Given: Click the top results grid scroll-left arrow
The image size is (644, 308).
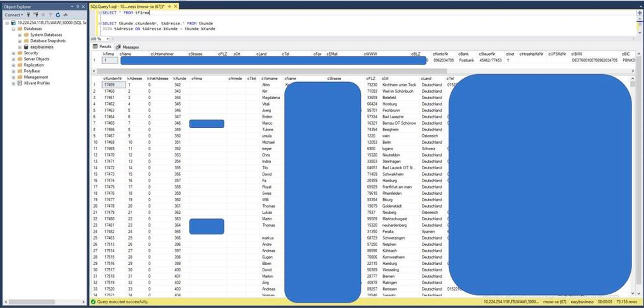Looking at the screenshot, I should tap(94, 71).
